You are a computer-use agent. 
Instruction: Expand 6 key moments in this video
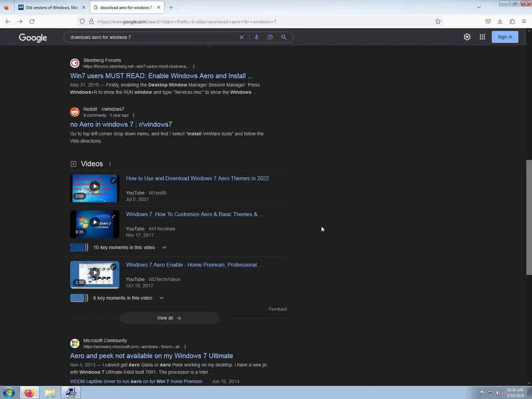coord(162,298)
